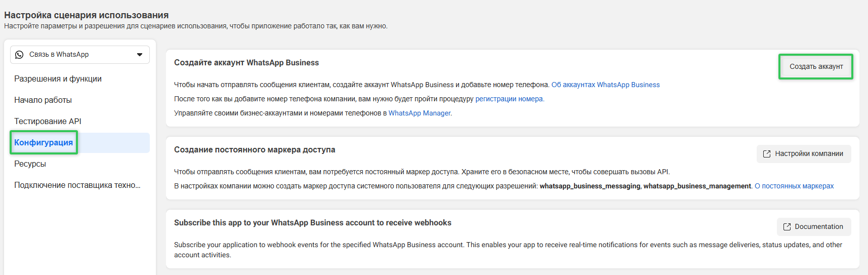The width and height of the screenshot is (868, 275).
Task: Expand the Связь в WhatsApp dropdown arrow
Action: (140, 55)
